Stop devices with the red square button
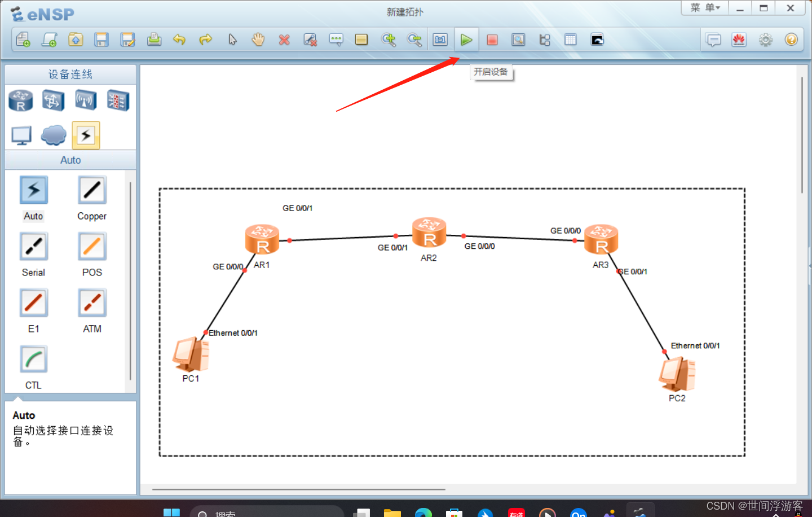Screen dimensions: 812x517 (x=492, y=40)
